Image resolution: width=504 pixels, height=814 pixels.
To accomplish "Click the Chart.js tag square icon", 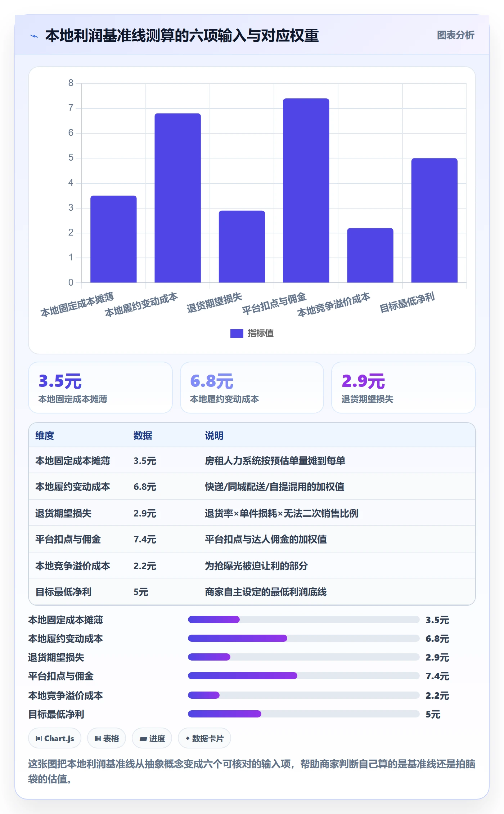I will click(39, 739).
